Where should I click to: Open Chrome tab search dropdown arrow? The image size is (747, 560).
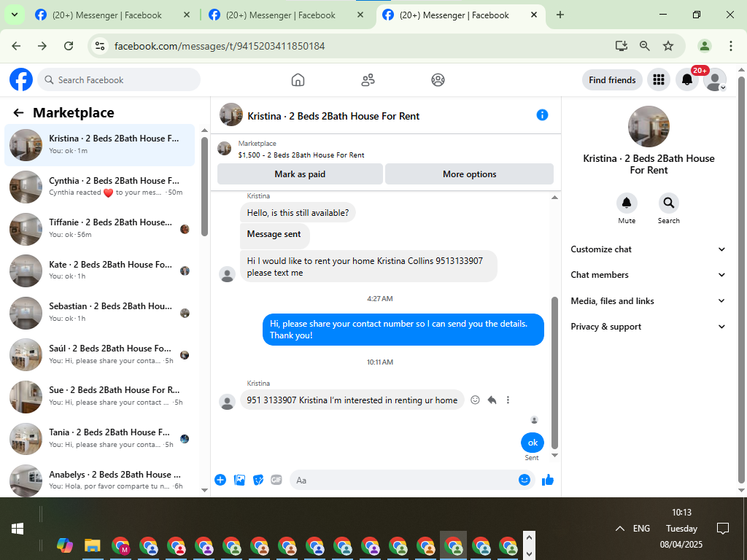pyautogui.click(x=15, y=15)
